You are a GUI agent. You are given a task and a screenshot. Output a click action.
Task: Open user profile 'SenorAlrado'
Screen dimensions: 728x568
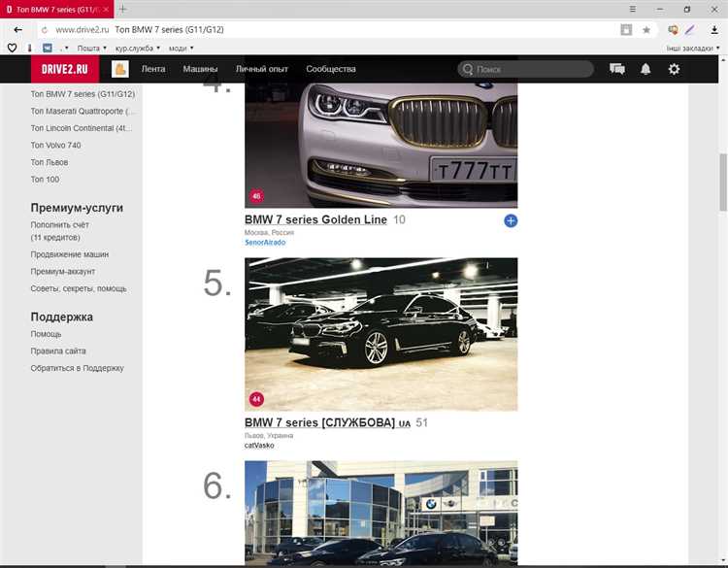coord(265,243)
